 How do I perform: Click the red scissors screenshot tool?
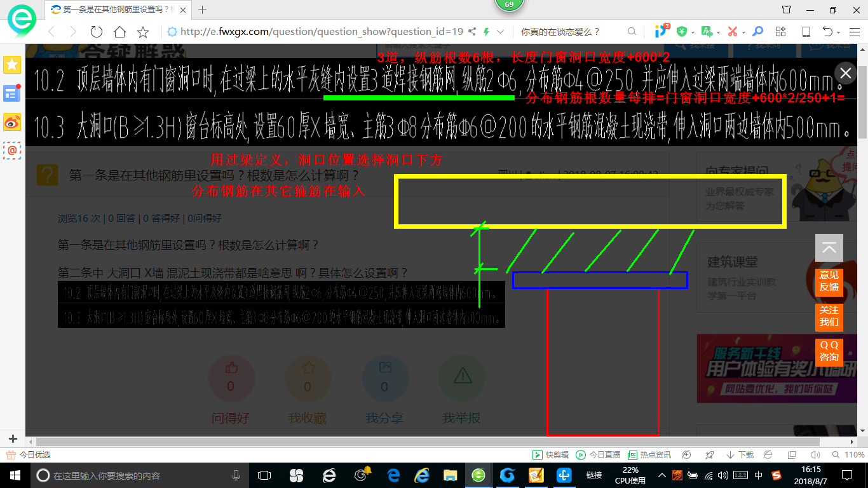point(733,32)
